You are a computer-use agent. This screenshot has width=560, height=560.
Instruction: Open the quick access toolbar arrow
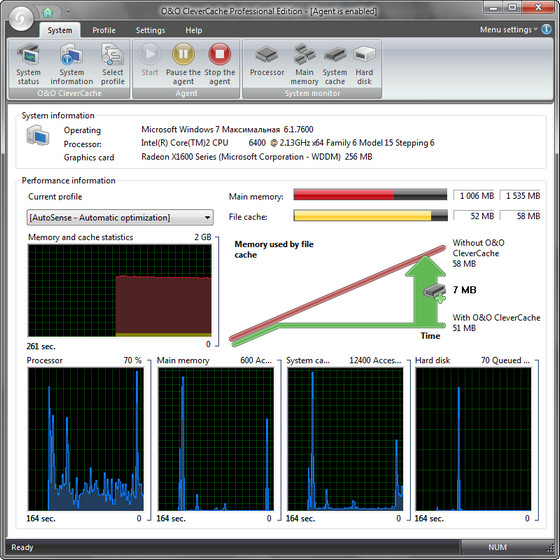[x=68, y=12]
